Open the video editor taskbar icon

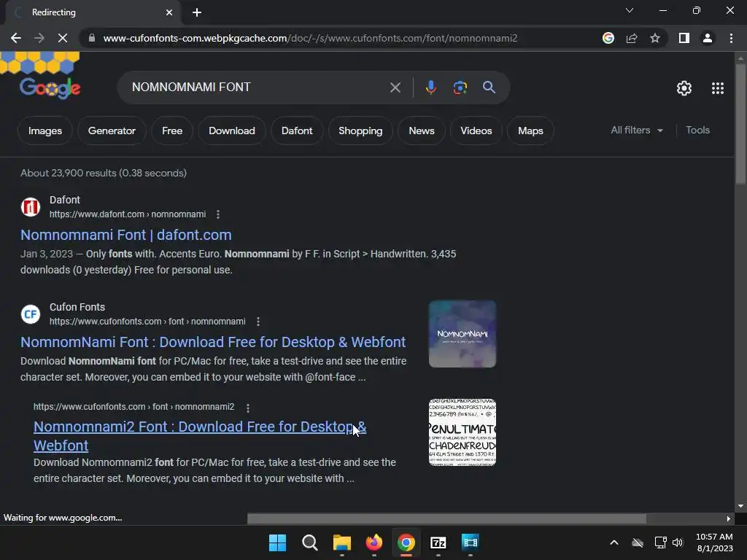(x=471, y=542)
